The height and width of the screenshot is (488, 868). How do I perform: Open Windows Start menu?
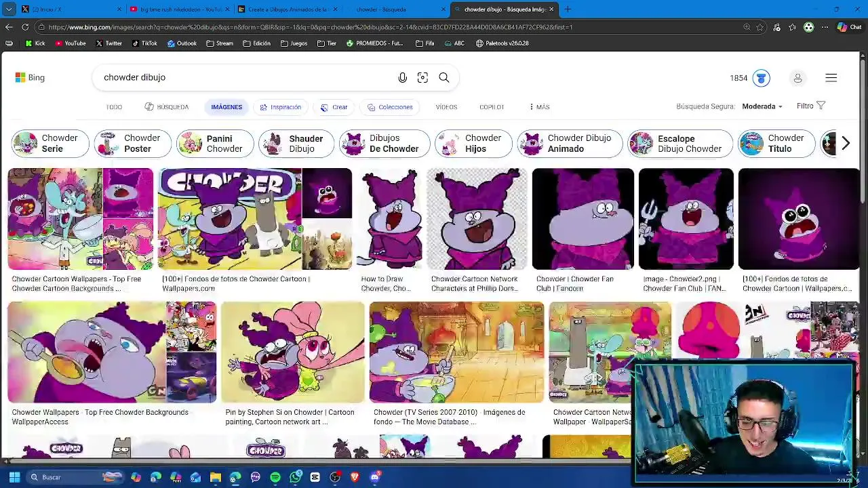[14, 477]
